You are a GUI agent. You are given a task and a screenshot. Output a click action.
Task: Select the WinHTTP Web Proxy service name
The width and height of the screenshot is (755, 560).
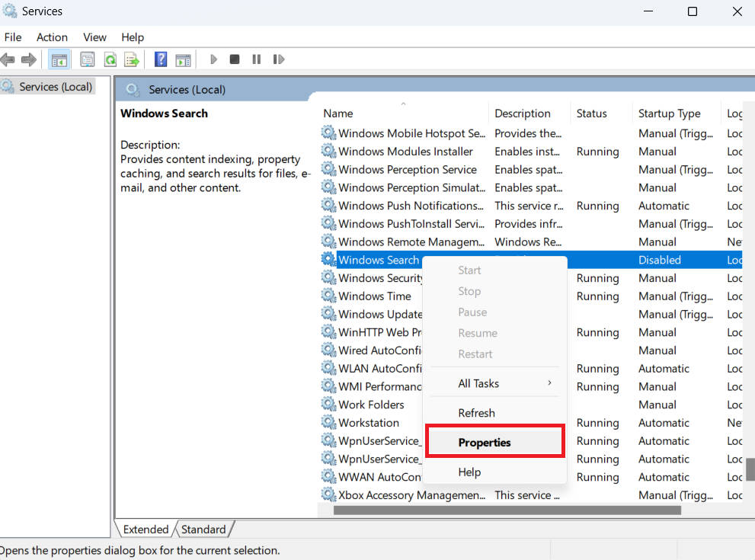coord(380,332)
